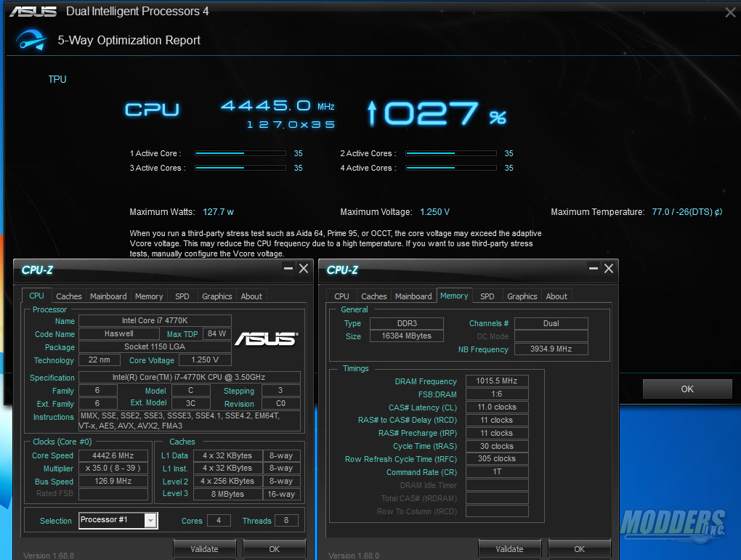
Task: Switch to CPU tab in right CPU-Z window
Action: pos(341,296)
